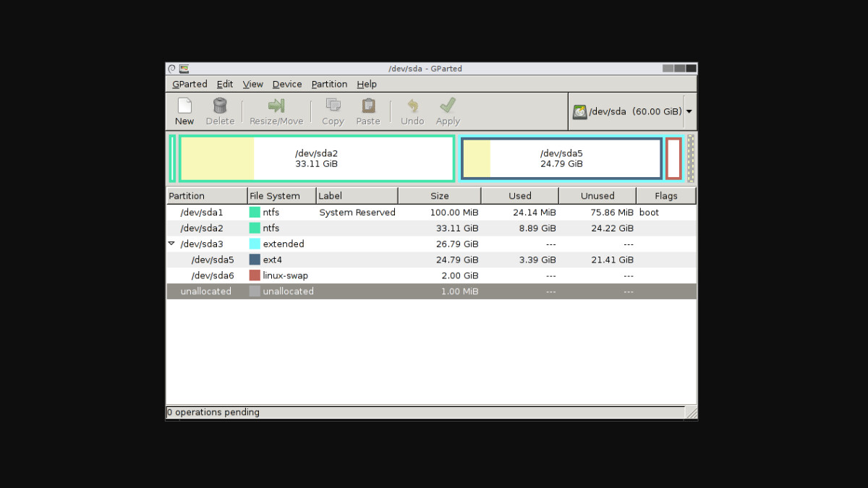Close the GParted window
The height and width of the screenshot is (488, 868).
(x=692, y=69)
